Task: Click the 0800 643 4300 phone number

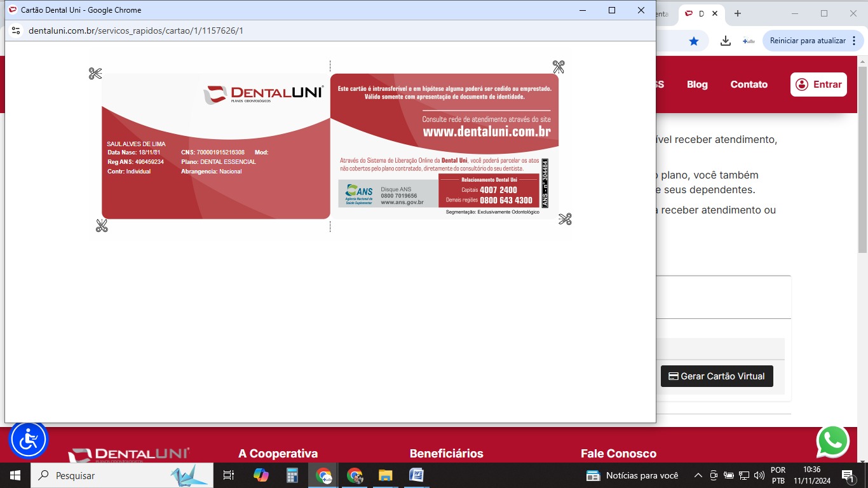Action: (x=506, y=200)
